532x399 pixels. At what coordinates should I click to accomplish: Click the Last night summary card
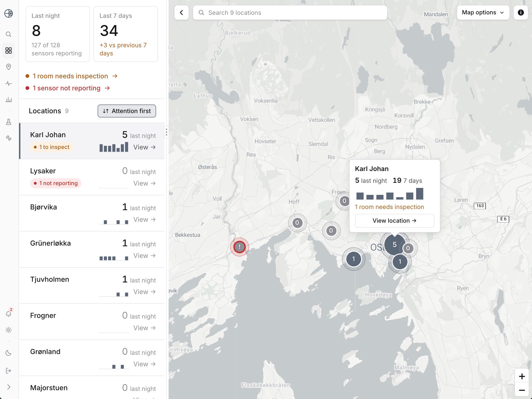click(x=58, y=34)
